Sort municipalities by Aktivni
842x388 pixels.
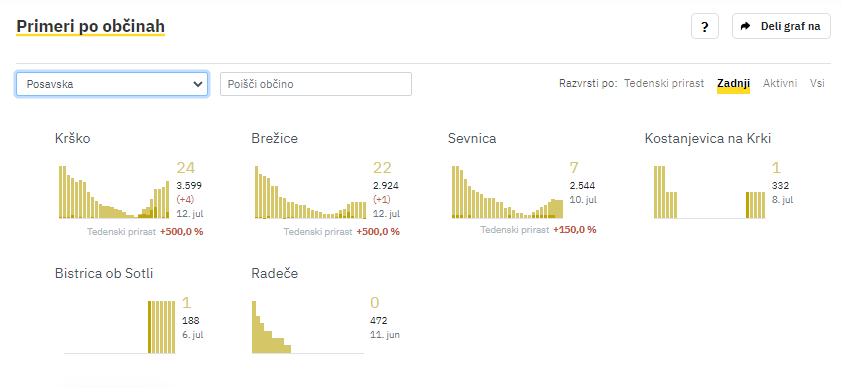pyautogui.click(x=780, y=83)
